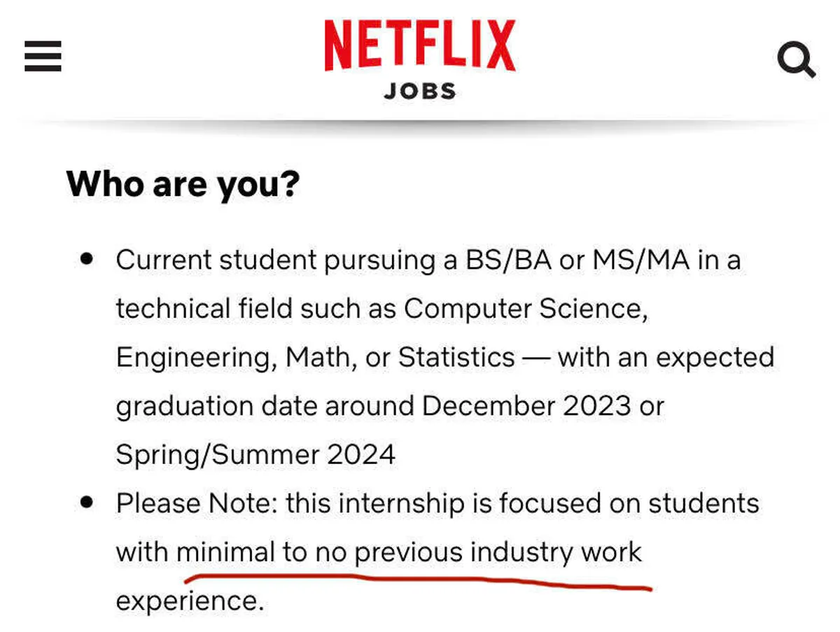Go to the Netflix logo homepage
The image size is (840, 632).
(419, 45)
